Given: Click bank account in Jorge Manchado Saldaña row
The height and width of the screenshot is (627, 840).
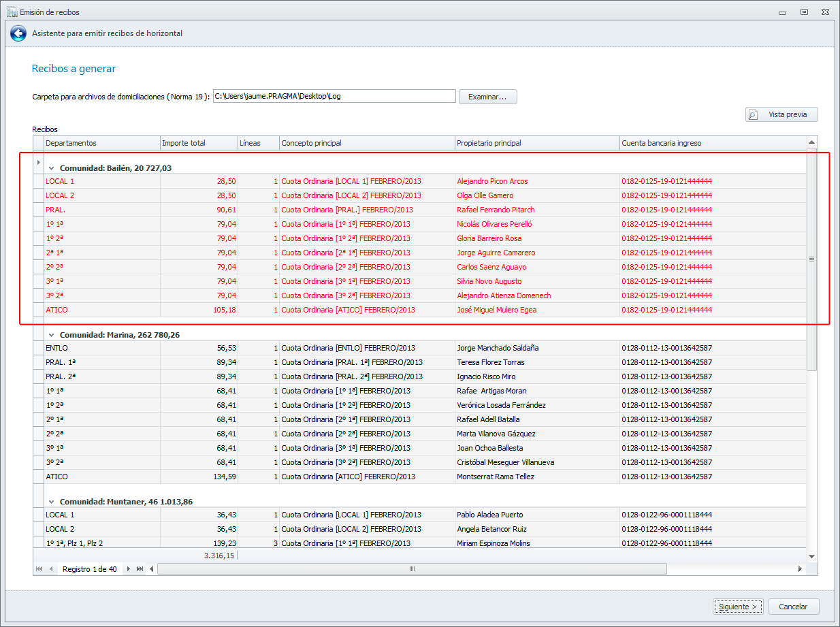Looking at the screenshot, I should 666,348.
